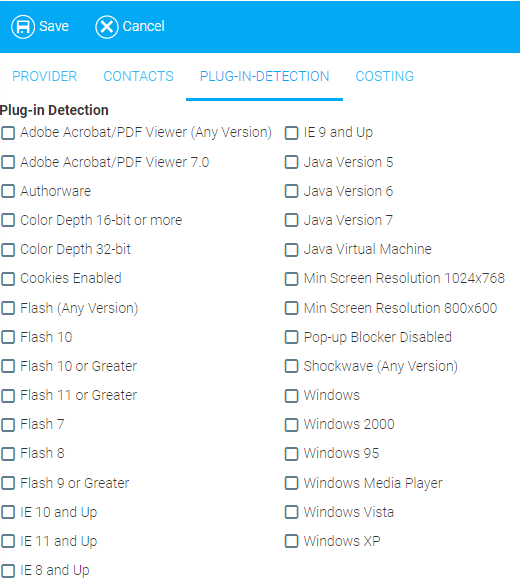Select the COSTING tab
Image resolution: width=520 pixels, height=582 pixels.
click(x=385, y=76)
